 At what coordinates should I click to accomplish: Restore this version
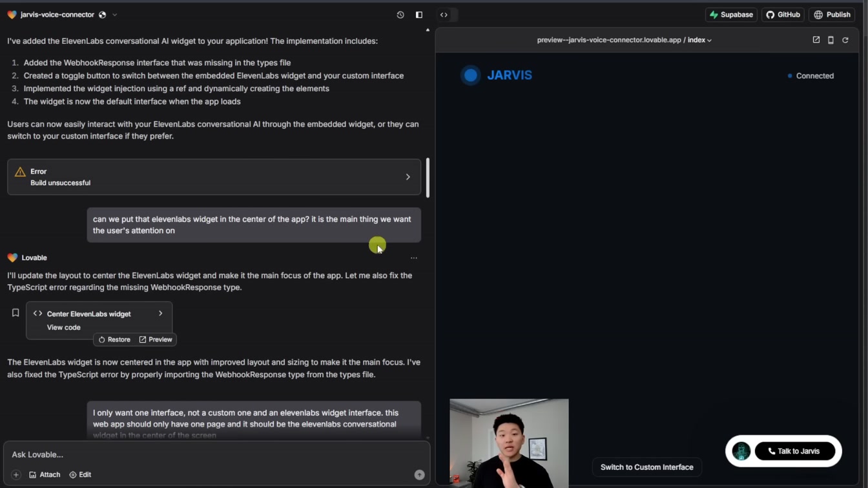[x=114, y=340]
